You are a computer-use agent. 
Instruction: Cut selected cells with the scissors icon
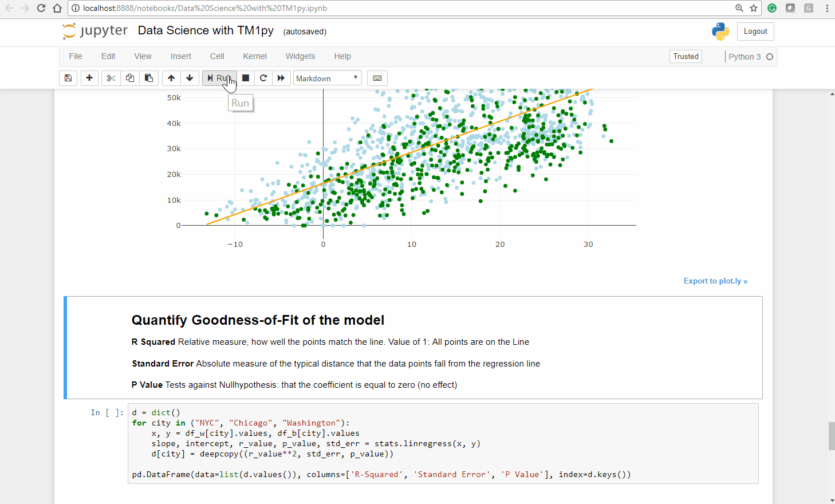111,78
